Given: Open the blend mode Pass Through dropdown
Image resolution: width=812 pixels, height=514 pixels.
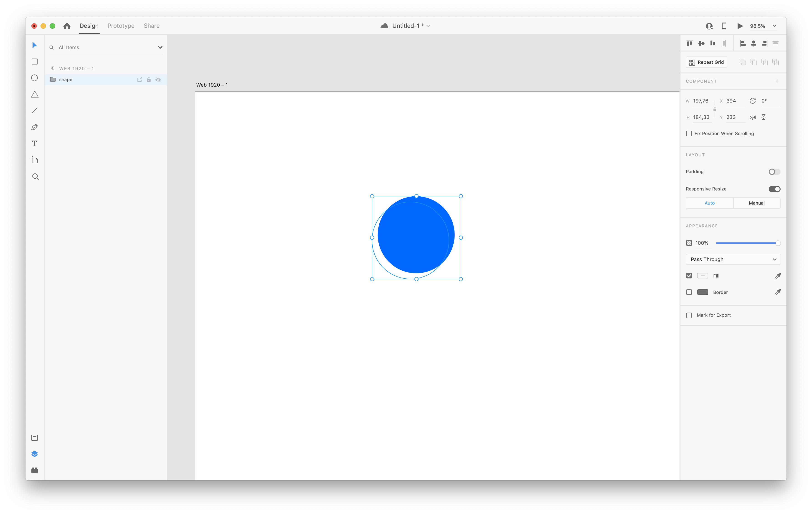Looking at the screenshot, I should tap(733, 259).
